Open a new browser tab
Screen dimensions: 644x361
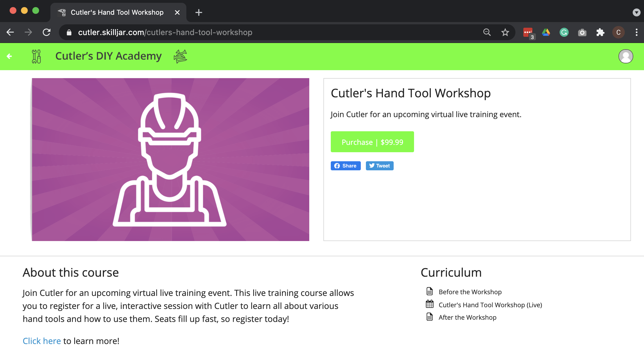pyautogui.click(x=199, y=12)
